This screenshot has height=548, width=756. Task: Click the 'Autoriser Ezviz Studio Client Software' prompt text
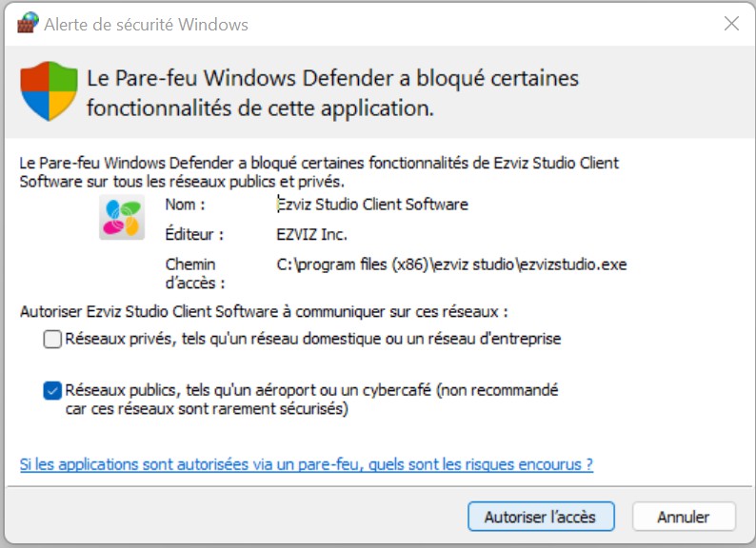pyautogui.click(x=264, y=312)
